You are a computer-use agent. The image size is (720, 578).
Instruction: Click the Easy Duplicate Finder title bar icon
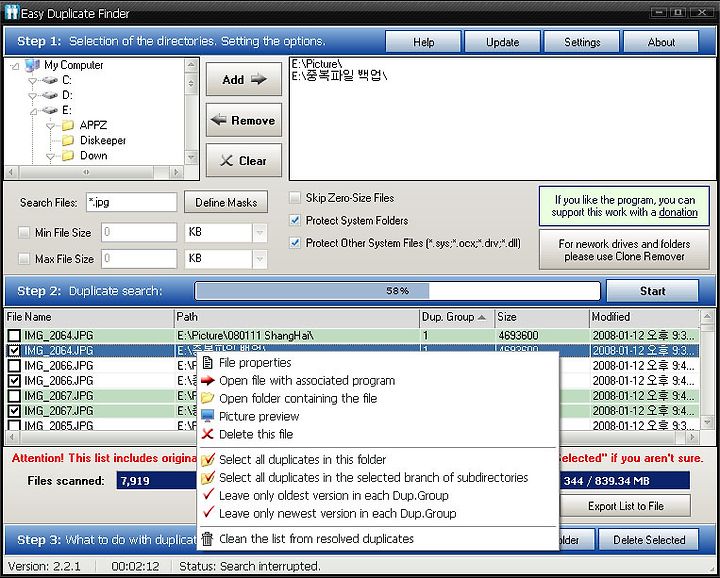(x=12, y=12)
